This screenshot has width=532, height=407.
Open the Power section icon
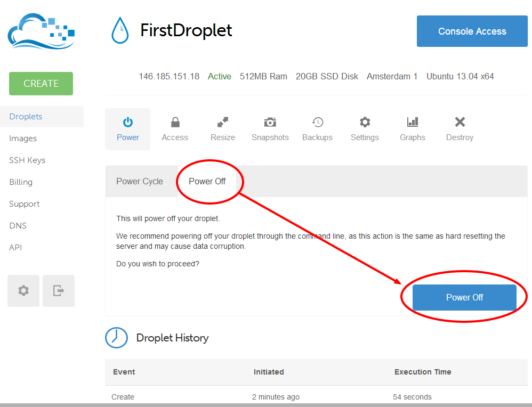pyautogui.click(x=128, y=122)
